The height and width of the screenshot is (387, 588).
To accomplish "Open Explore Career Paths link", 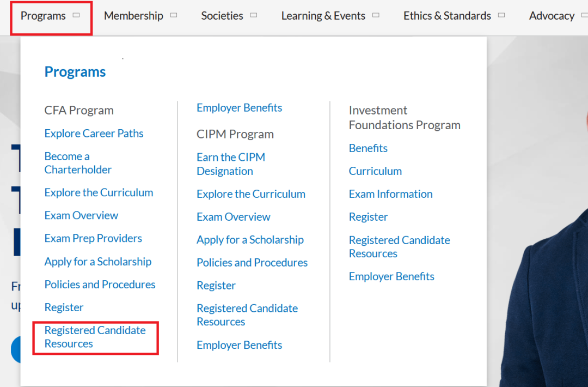I will [94, 134].
